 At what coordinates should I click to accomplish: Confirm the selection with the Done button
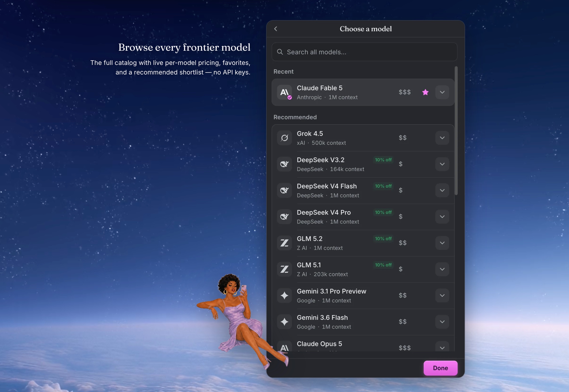click(x=441, y=368)
